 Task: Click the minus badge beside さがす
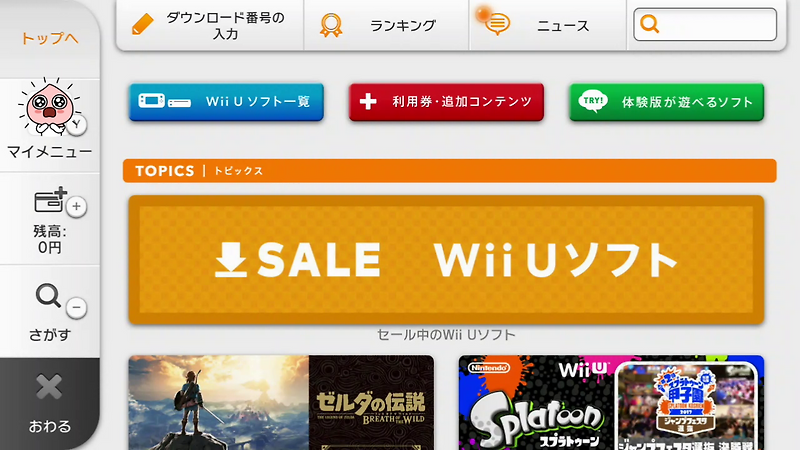tap(77, 308)
